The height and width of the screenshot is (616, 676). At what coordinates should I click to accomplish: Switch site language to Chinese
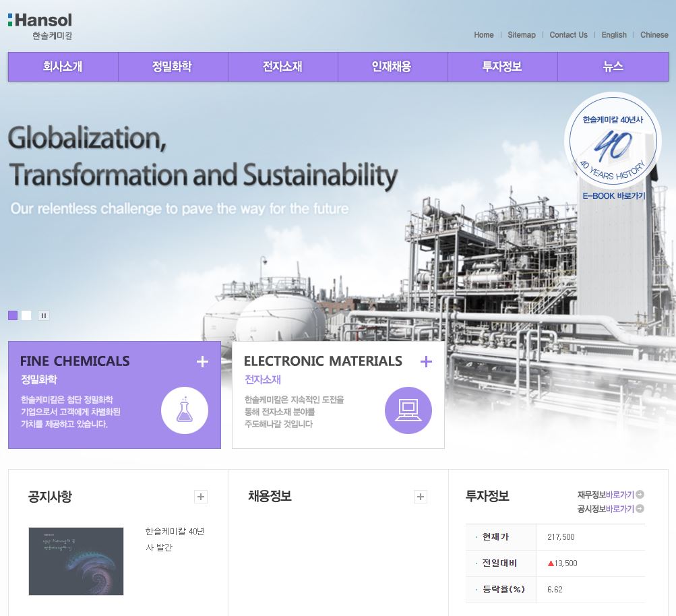click(654, 35)
